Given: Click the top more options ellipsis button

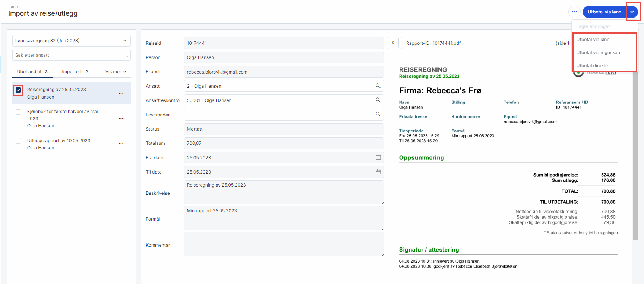Looking at the screenshot, I should coord(574,12).
